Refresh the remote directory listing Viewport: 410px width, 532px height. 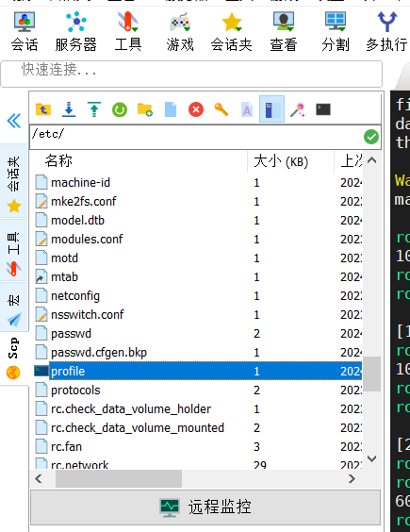[120, 109]
